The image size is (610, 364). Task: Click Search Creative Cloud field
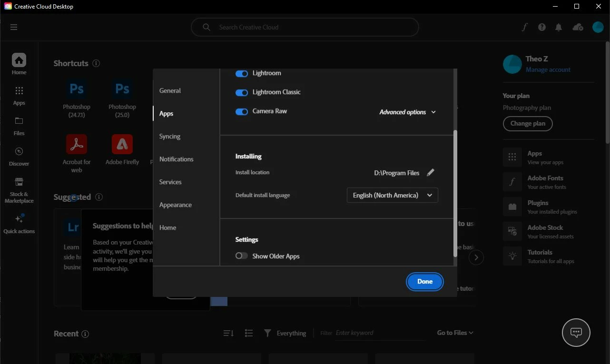tap(305, 27)
